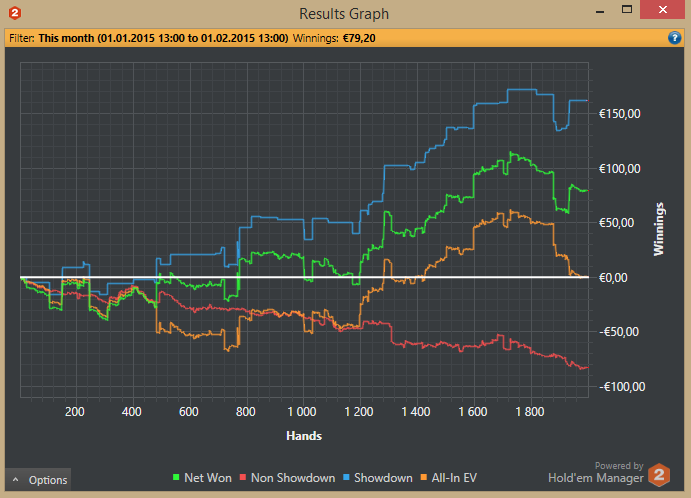Screen dimensions: 691x498
Task: Click the Non Showdown legend label
Action: [293, 478]
